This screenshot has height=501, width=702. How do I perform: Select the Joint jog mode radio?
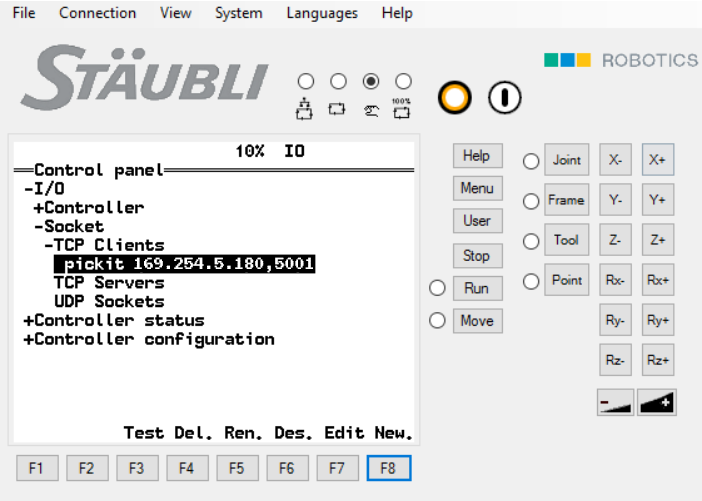coord(531,161)
